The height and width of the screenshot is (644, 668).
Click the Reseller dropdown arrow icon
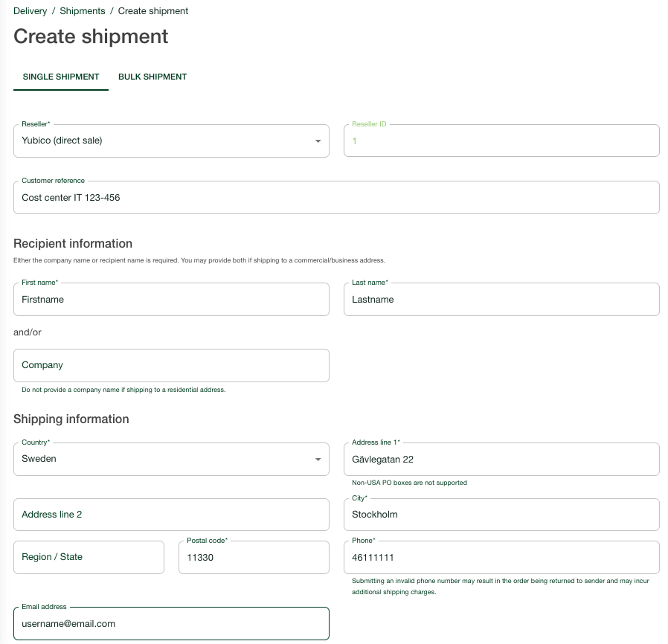pyautogui.click(x=318, y=141)
